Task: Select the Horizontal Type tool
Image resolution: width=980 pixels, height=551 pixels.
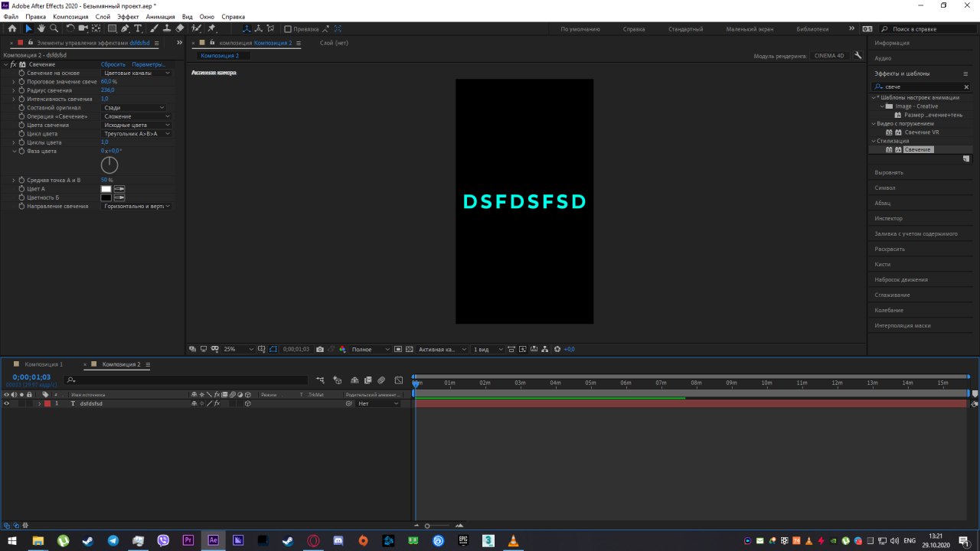Action: coord(138,28)
